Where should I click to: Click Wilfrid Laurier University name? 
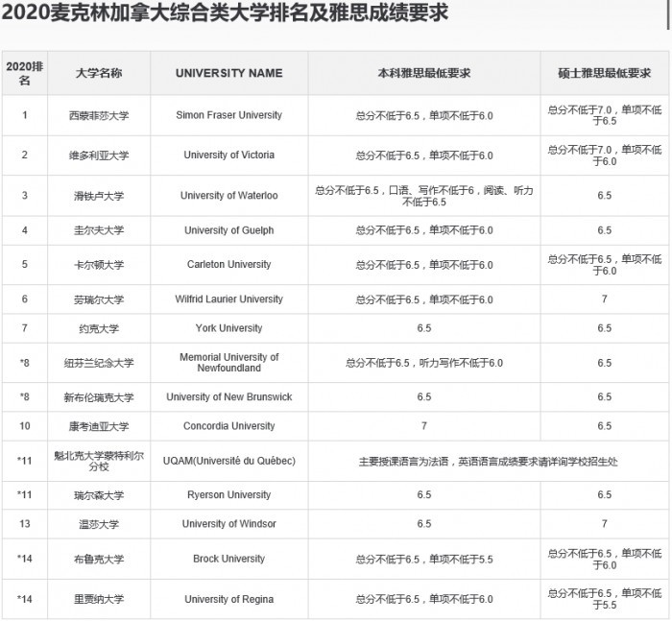point(228,299)
